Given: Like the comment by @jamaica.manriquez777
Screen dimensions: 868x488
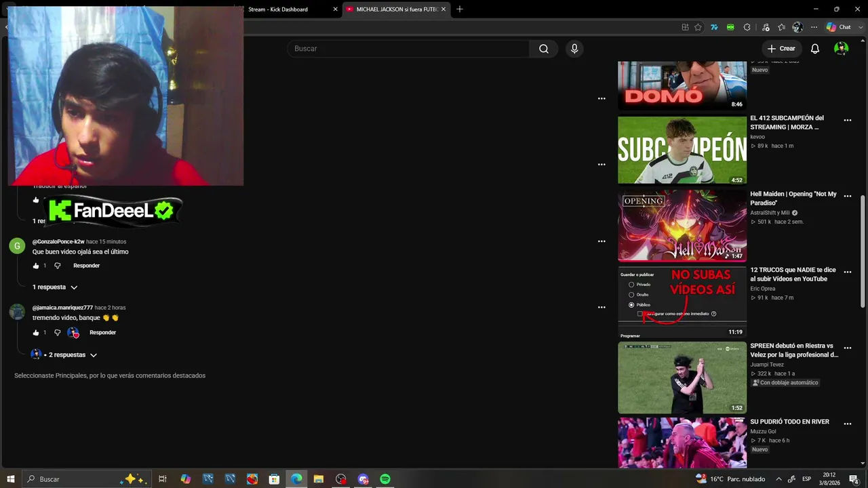Looking at the screenshot, I should (x=36, y=333).
